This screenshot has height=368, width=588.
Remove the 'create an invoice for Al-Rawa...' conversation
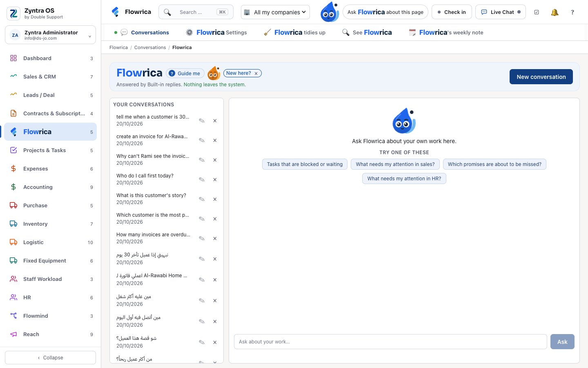point(215,140)
